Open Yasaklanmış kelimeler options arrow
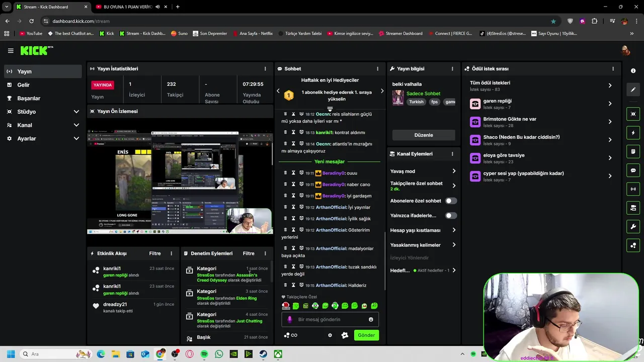Viewport: 644px width, 362px height. 454,245
